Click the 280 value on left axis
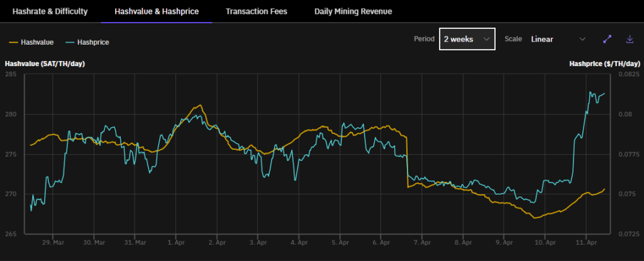Screen dimensions: 644x261 click(x=11, y=114)
